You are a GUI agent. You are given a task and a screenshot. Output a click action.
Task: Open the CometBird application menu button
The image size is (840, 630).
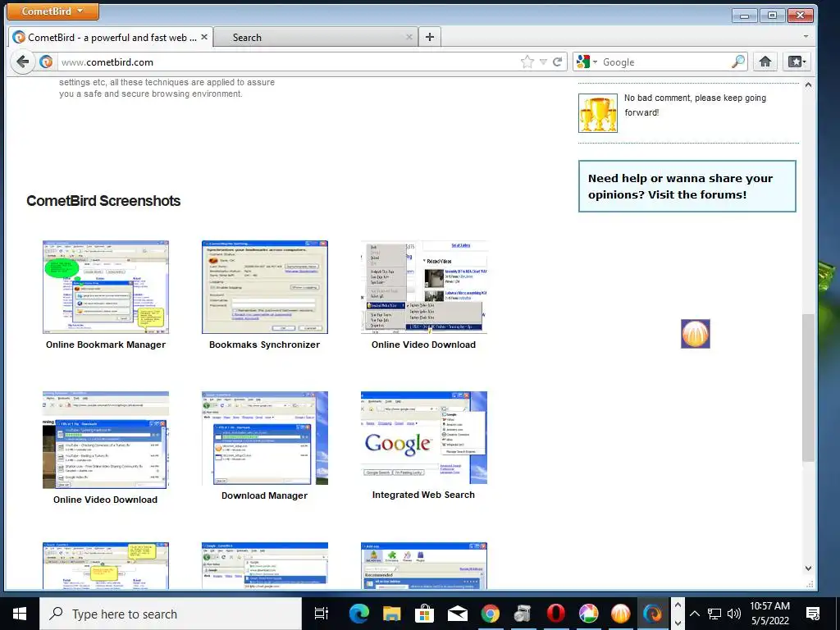(52, 11)
